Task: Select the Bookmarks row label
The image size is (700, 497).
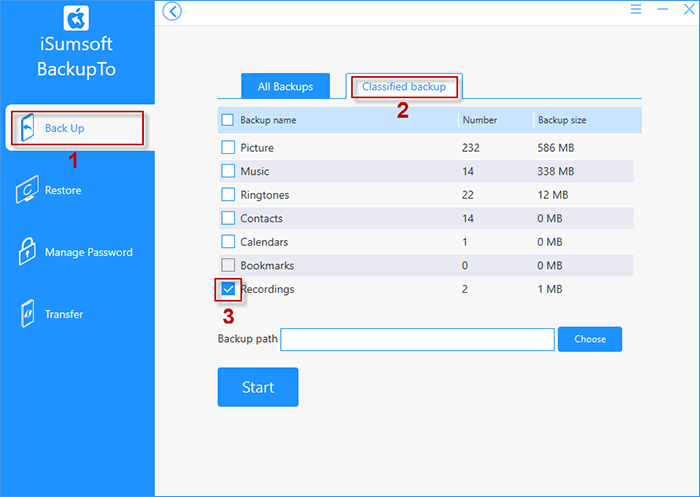Action: pos(267,266)
